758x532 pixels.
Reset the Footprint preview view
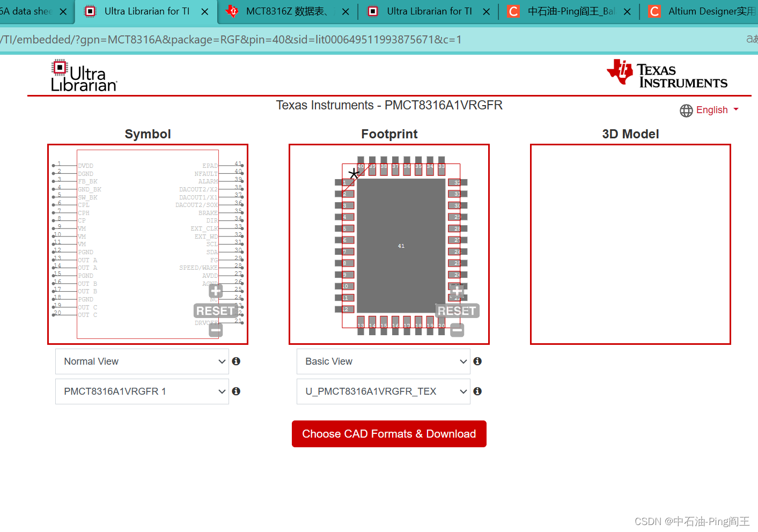[457, 311]
